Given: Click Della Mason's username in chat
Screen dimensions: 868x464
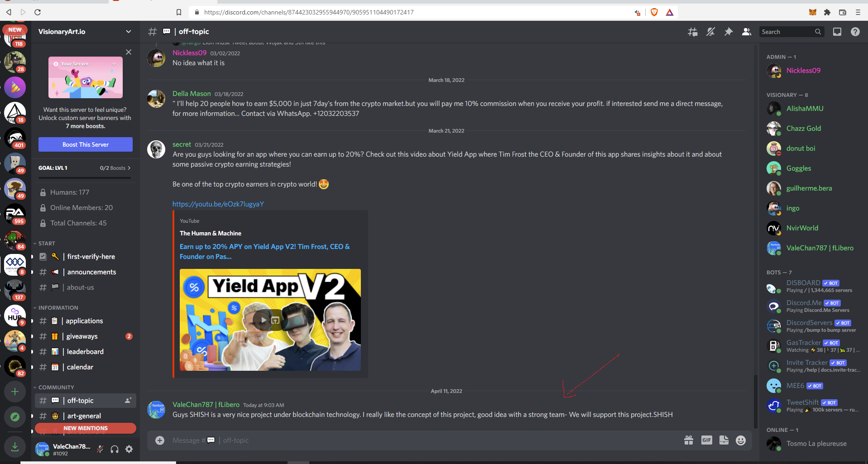Looking at the screenshot, I should [192, 94].
